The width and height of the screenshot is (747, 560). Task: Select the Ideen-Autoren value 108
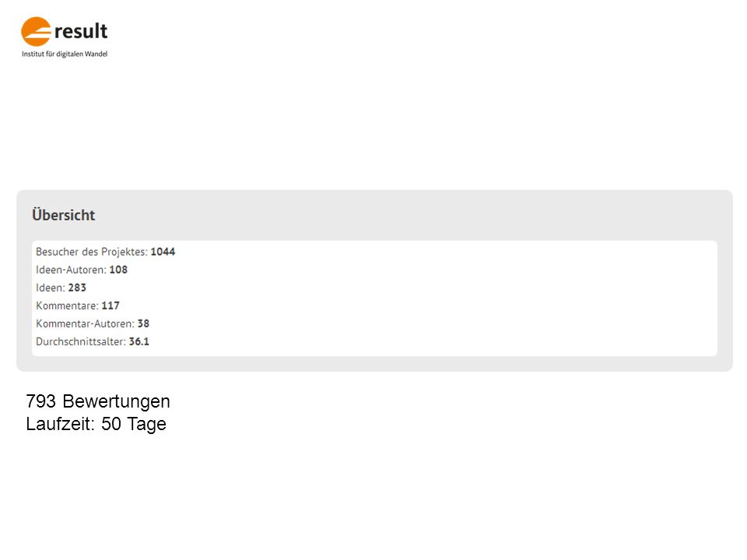point(118,270)
